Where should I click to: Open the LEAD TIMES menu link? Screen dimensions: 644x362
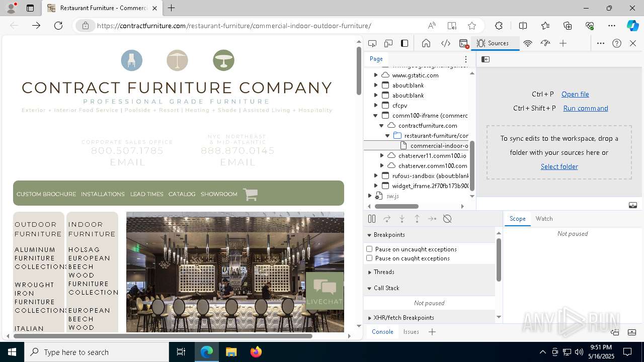(146, 194)
